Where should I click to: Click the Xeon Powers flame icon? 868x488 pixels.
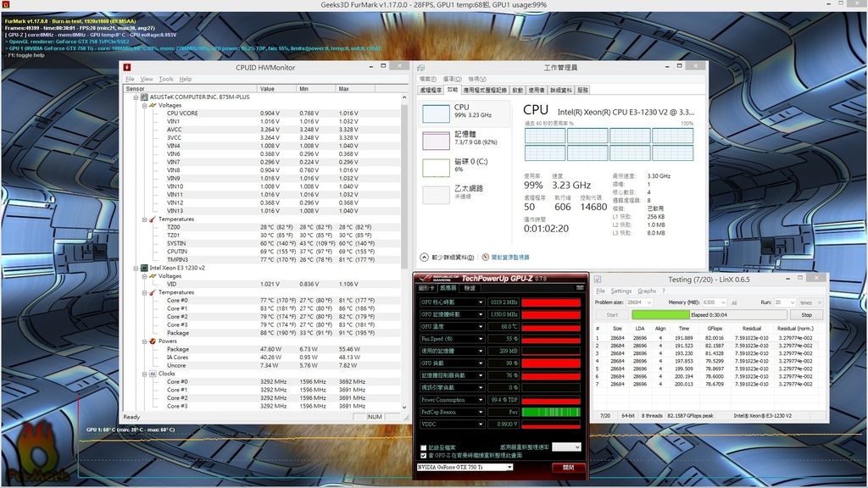[153, 341]
